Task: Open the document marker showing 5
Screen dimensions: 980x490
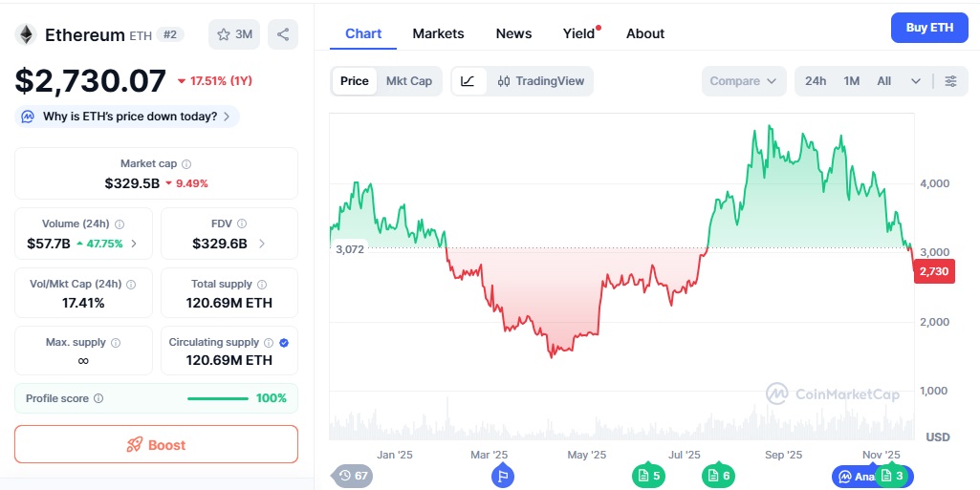Action: tap(649, 477)
